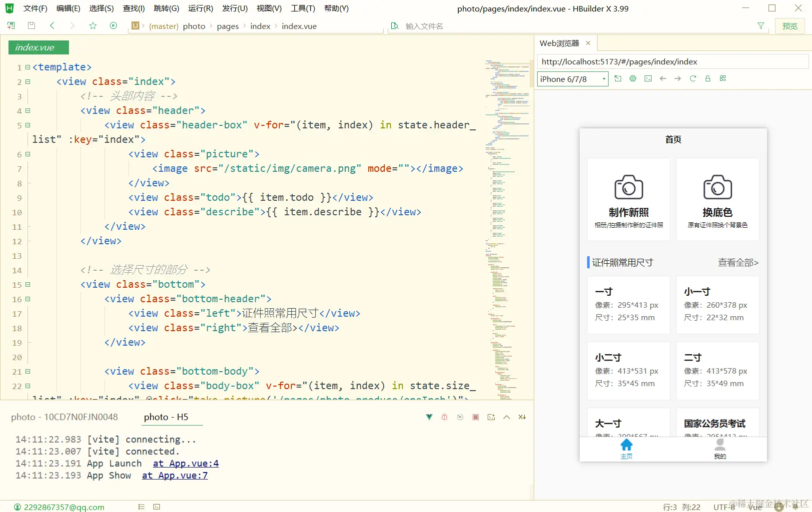Click the file search icon beside the filename input
The width and height of the screenshot is (812, 512).
click(395, 26)
